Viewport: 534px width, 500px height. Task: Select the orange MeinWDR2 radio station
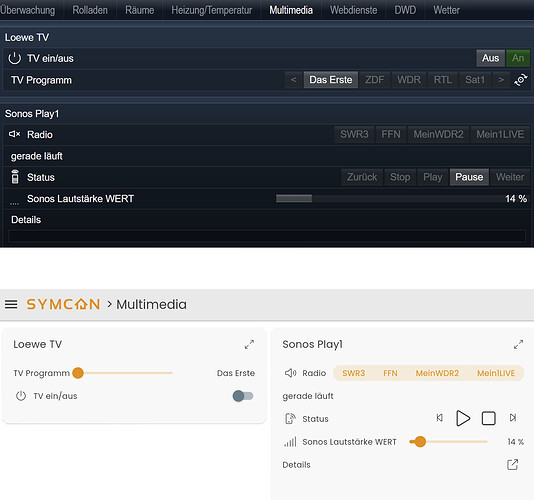437,373
